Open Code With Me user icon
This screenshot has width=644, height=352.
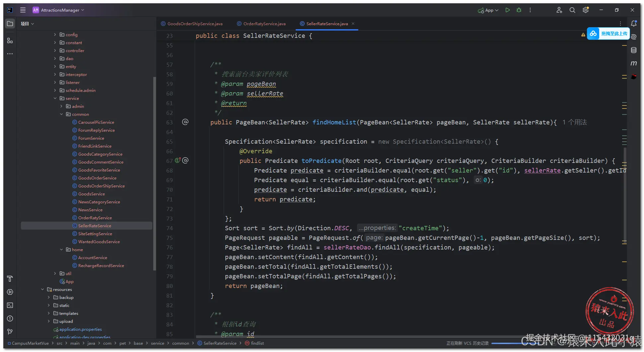click(559, 10)
